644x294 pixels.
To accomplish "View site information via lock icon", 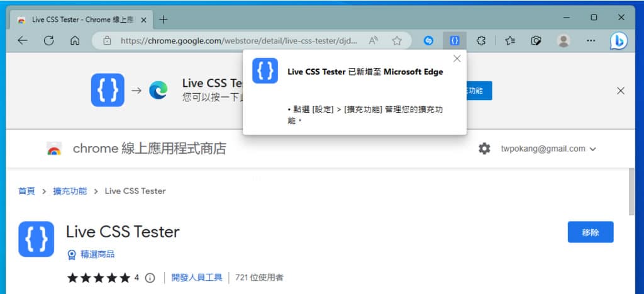I will pyautogui.click(x=107, y=41).
